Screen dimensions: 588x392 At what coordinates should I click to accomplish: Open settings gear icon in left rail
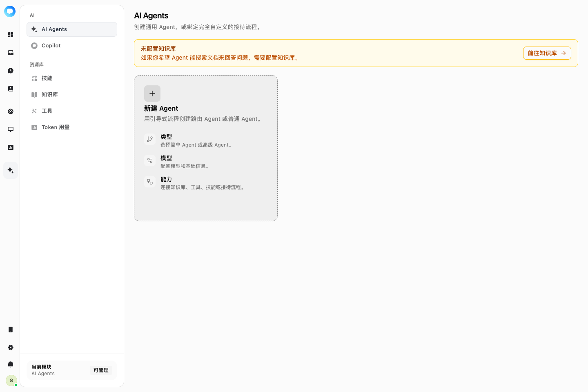[11, 347]
